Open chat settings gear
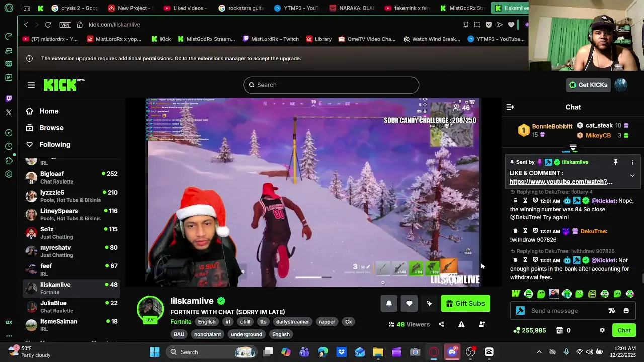644x362 pixels. click(602, 330)
